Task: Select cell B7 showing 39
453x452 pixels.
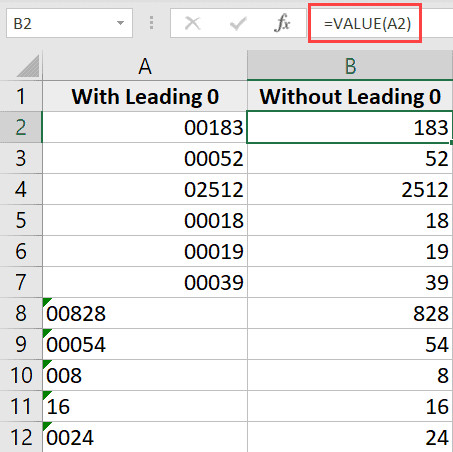Action: [x=350, y=282]
